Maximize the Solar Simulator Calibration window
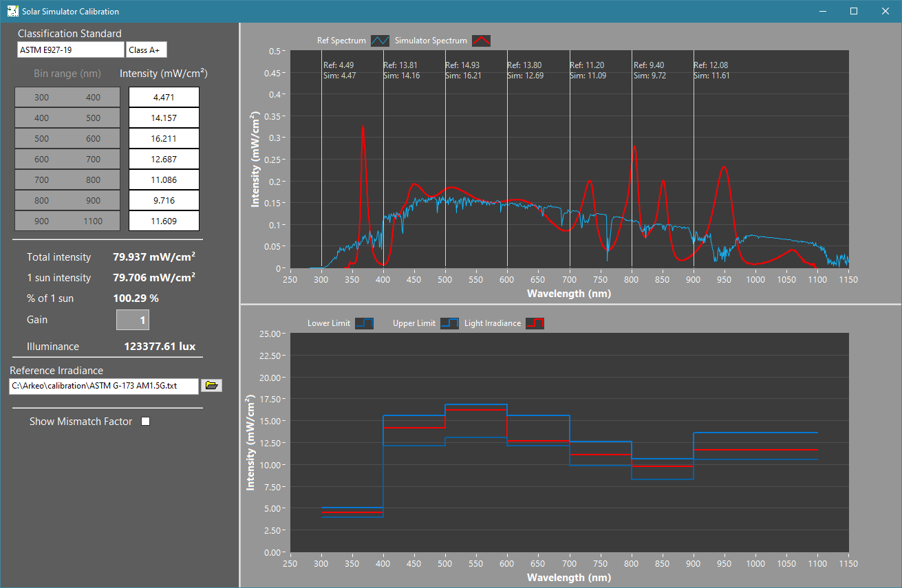 tap(854, 11)
